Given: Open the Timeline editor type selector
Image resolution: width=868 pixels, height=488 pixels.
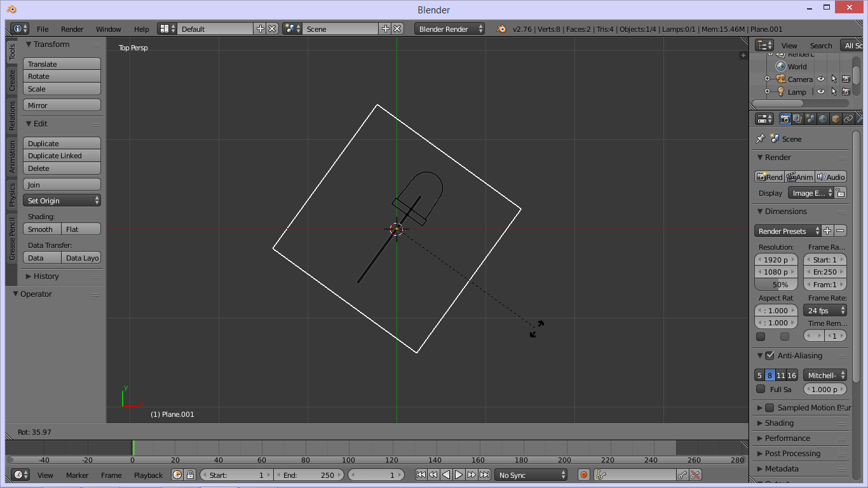Looking at the screenshot, I should point(21,475).
